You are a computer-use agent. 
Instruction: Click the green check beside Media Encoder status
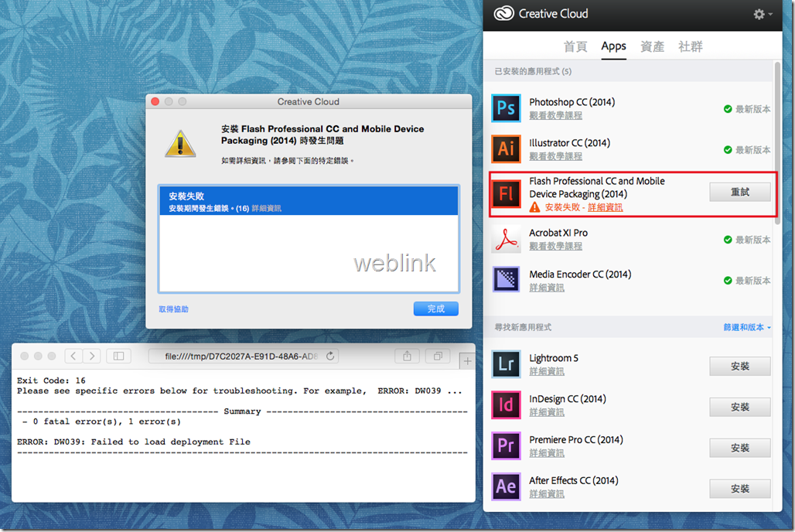728,281
